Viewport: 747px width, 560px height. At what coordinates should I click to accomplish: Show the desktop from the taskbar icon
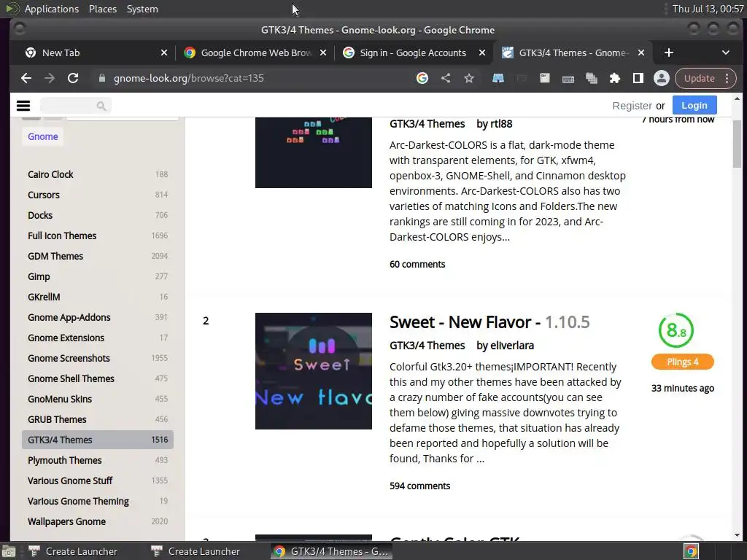[8, 551]
